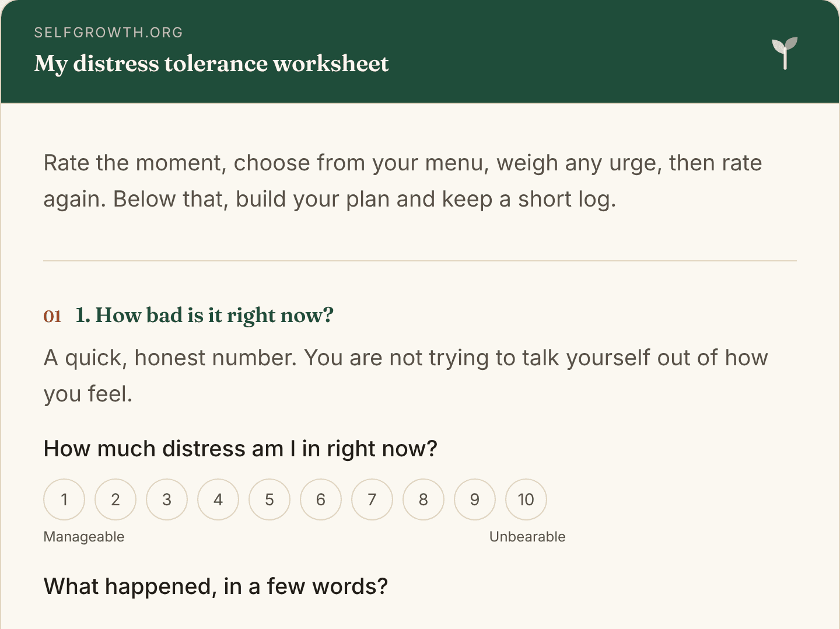Image resolution: width=840 pixels, height=629 pixels.
Task: Select distress rating 1
Action: (x=64, y=499)
